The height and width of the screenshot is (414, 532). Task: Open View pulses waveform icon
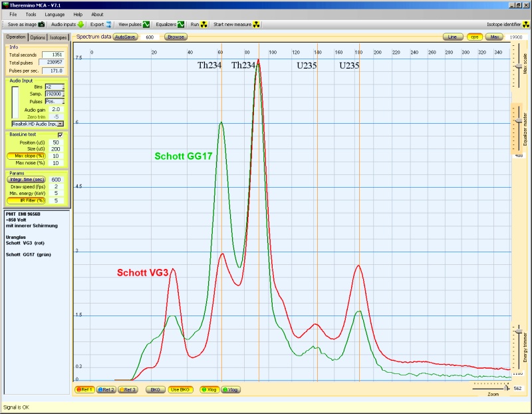click(x=146, y=24)
